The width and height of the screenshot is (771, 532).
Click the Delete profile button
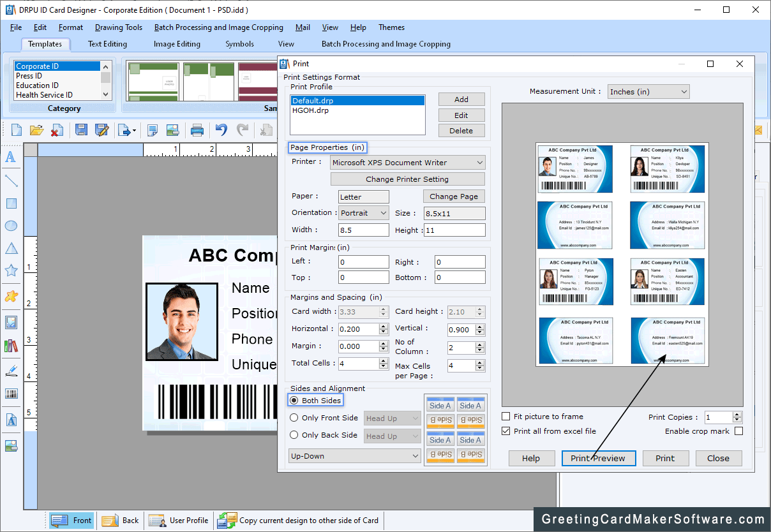(461, 131)
